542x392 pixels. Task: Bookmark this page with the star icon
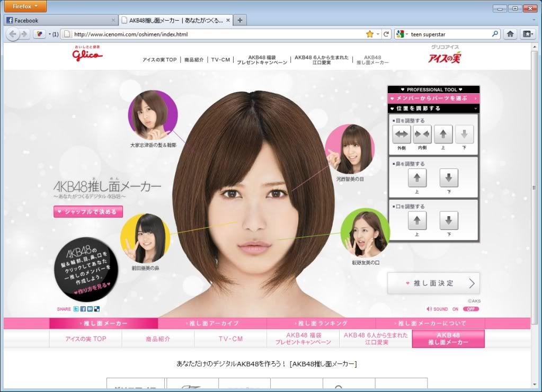[x=370, y=34]
